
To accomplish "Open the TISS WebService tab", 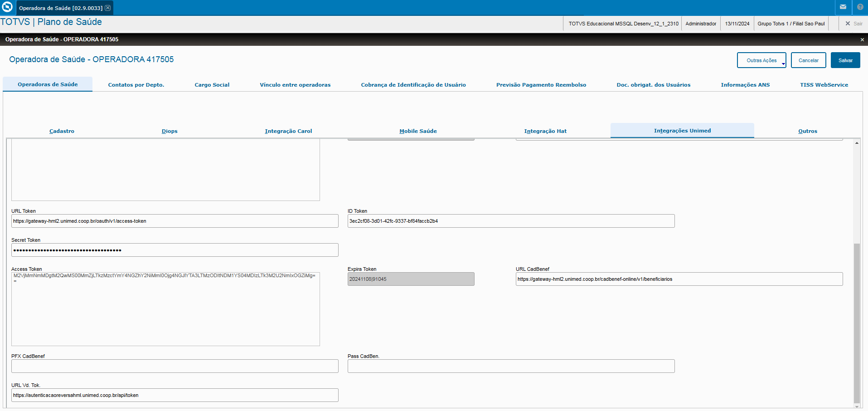I will pyautogui.click(x=824, y=85).
